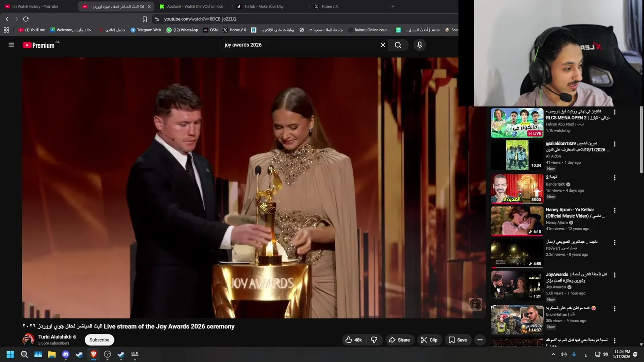Play the 55:23 BanderitaX video thumbnail

[517, 188]
